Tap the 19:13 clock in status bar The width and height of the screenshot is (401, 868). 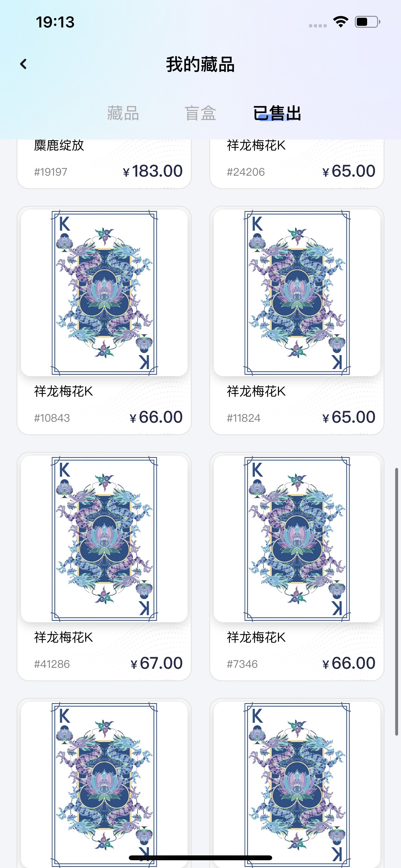55,22
